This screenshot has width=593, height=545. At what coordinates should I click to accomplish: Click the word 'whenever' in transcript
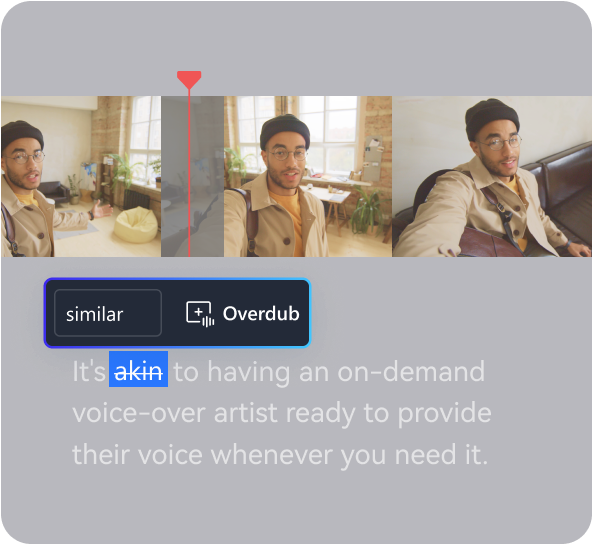coord(272,455)
